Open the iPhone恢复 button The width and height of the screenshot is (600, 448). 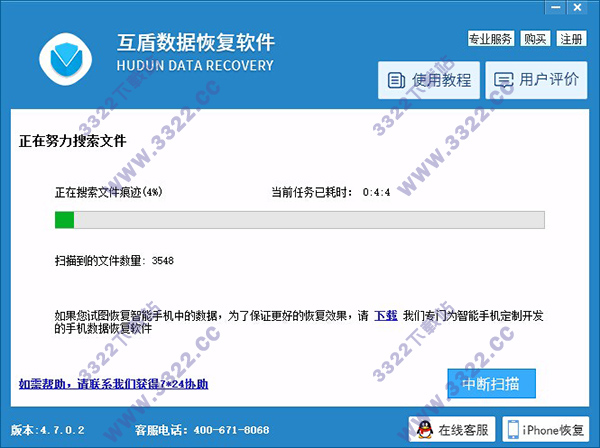click(x=545, y=429)
